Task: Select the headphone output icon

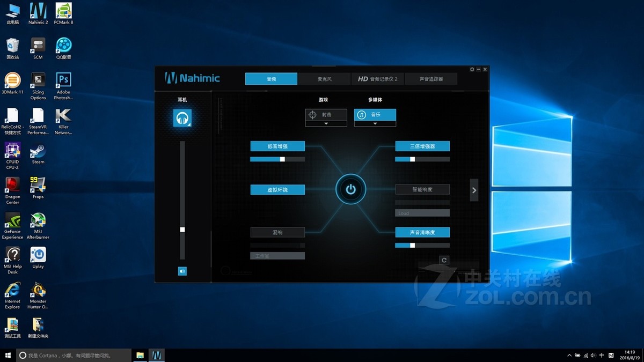Action: point(182,117)
